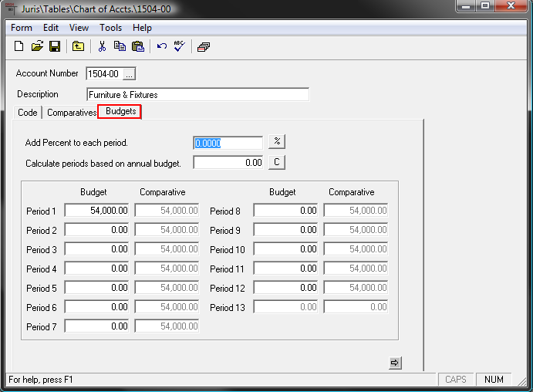
Task: Click the right arrow button below the grid
Action: (396, 363)
